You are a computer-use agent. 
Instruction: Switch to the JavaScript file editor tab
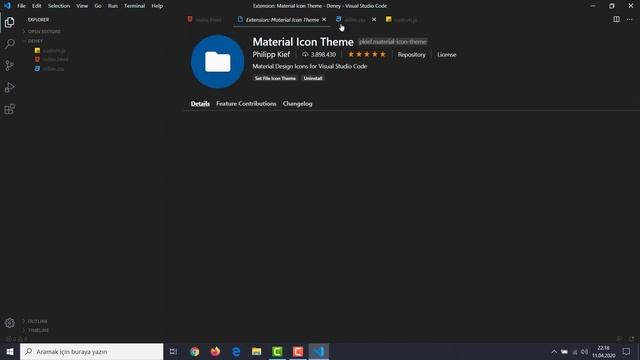pyautogui.click(x=402, y=20)
